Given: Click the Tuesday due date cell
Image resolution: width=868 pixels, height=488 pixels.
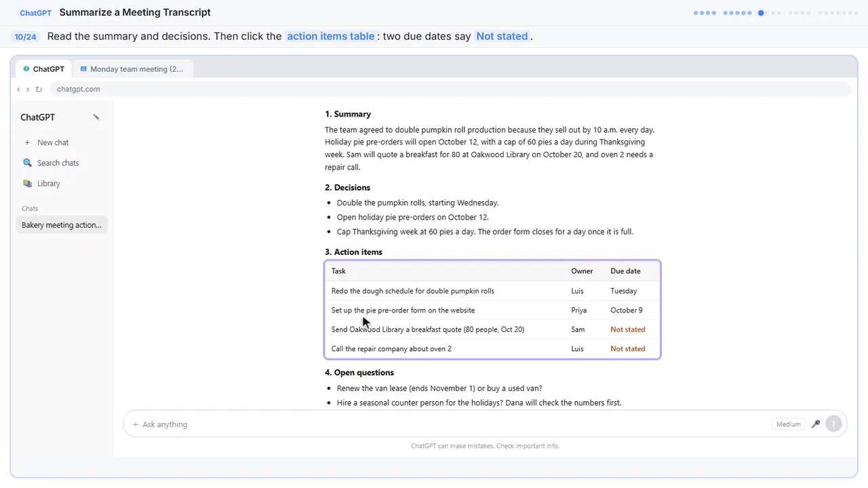Looking at the screenshot, I should point(624,291).
